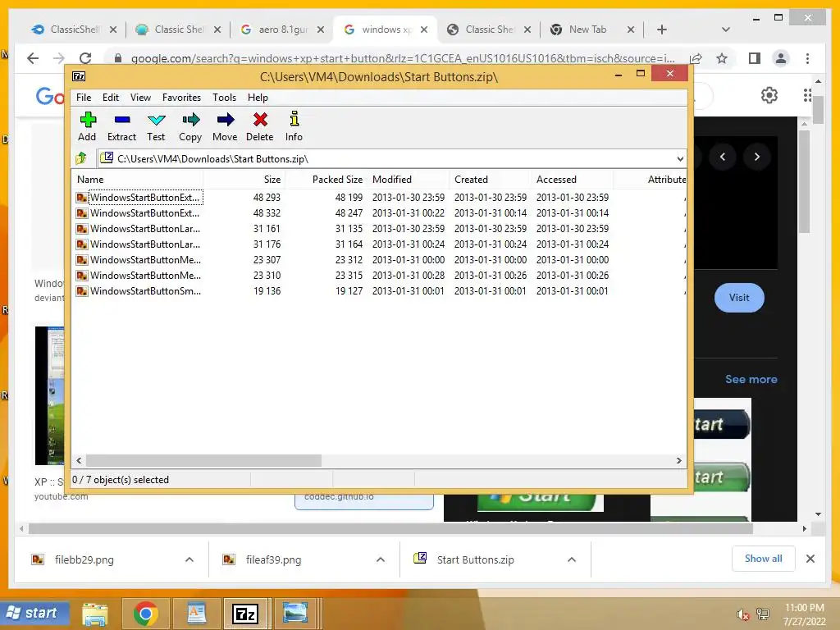840x630 pixels.
Task: Open Chrome from the taskbar
Action: tap(146, 614)
